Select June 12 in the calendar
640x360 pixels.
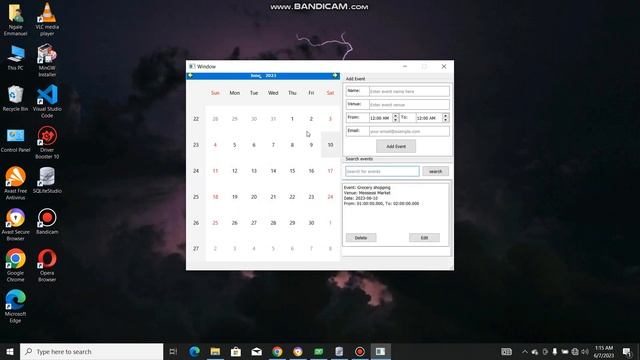[x=234, y=171]
